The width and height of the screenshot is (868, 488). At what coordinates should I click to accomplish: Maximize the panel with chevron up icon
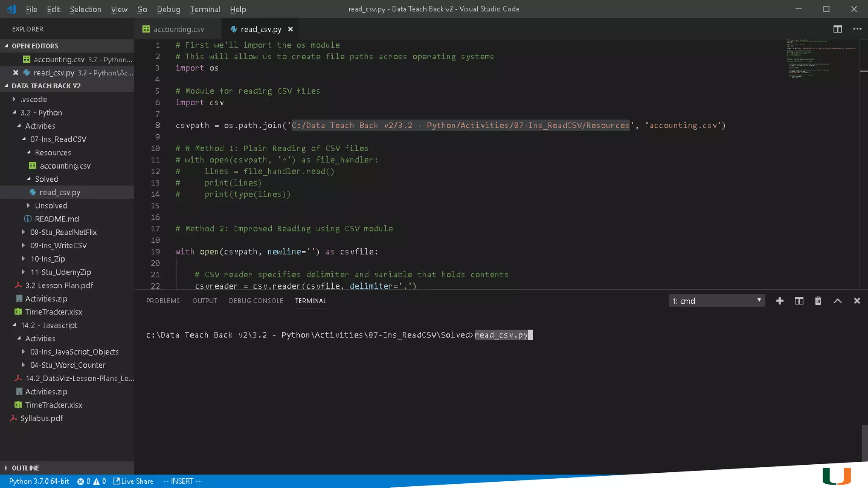coord(837,301)
